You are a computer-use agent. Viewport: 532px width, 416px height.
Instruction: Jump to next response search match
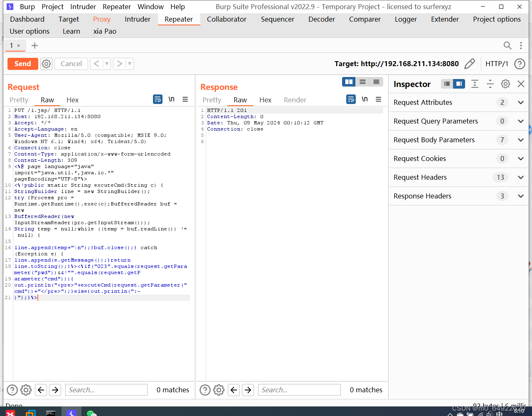pos(248,390)
